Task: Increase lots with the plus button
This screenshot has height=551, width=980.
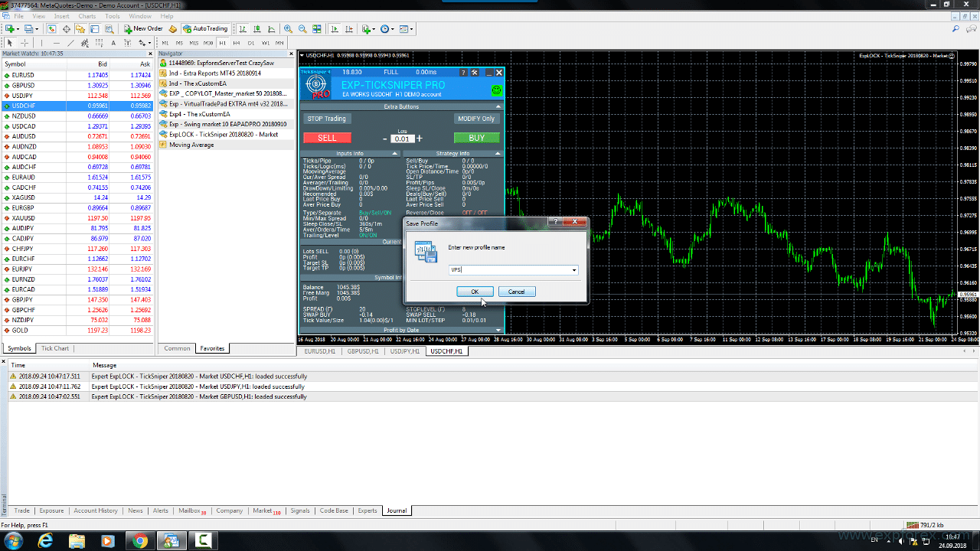Action: coord(420,139)
